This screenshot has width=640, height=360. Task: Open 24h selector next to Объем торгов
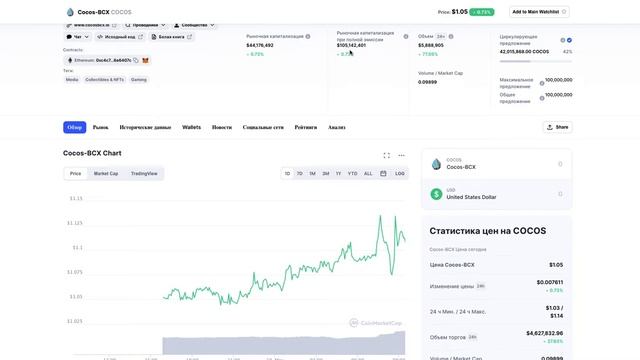[x=473, y=337]
